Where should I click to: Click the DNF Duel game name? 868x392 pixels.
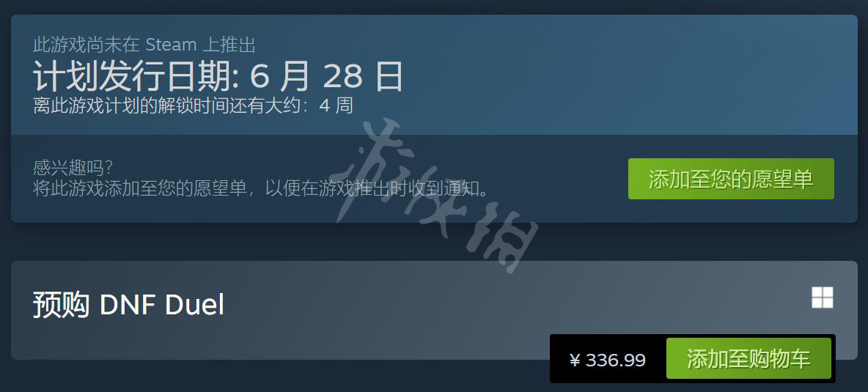click(x=161, y=305)
